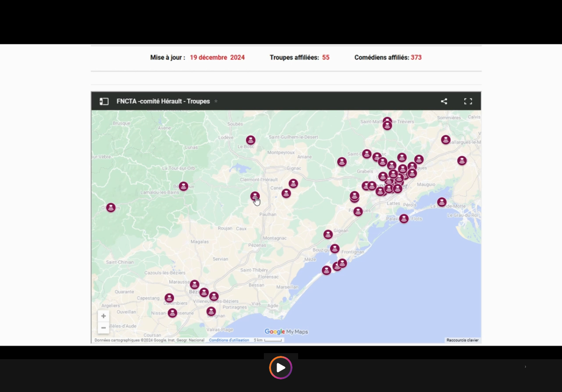Click the Saint-Guilhem-le-Désert map label
The height and width of the screenshot is (392, 562).
pos(293,137)
